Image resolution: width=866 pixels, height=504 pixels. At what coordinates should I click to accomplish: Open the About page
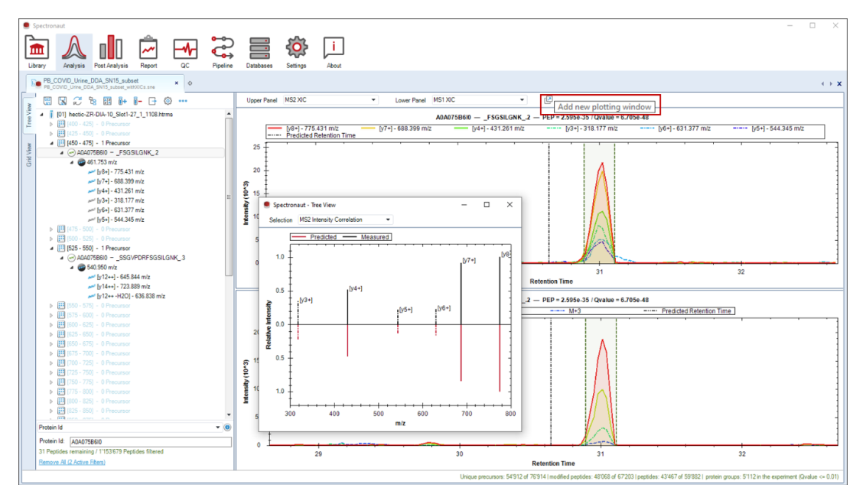pos(334,52)
